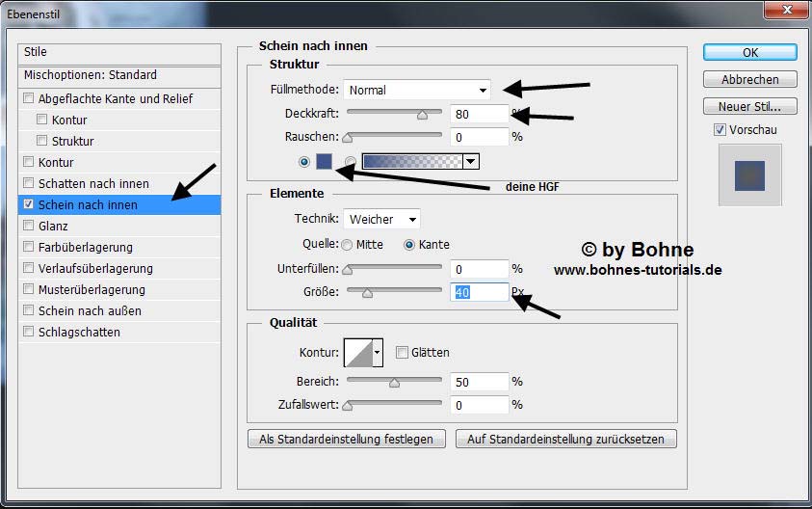The height and width of the screenshot is (509, 812).
Task: Open the gradient picker dropdown arrow
Action: tap(471, 162)
